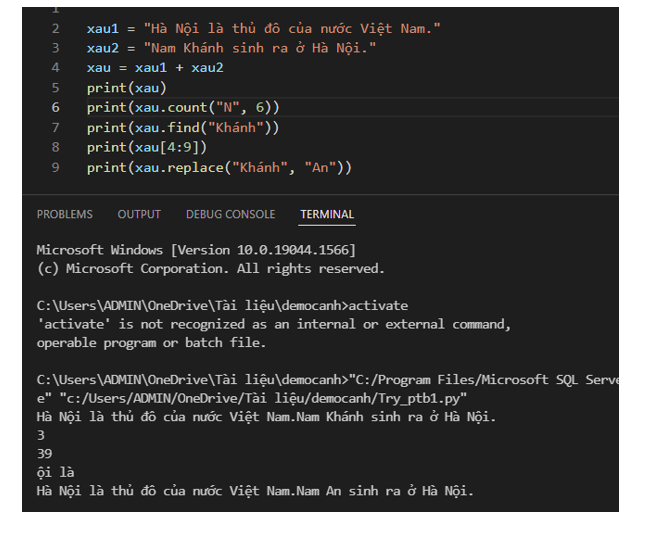656x538 pixels.
Task: Click the 'activate' is not recognized error line
Action: click(274, 324)
